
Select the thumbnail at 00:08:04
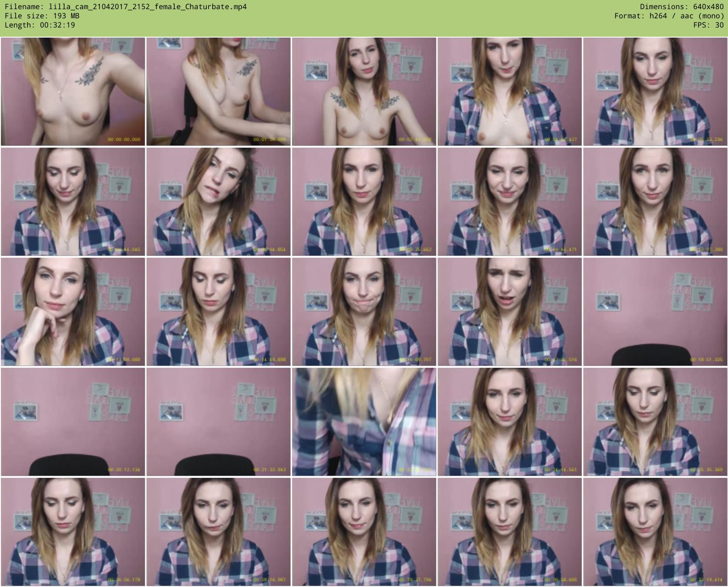218,202
